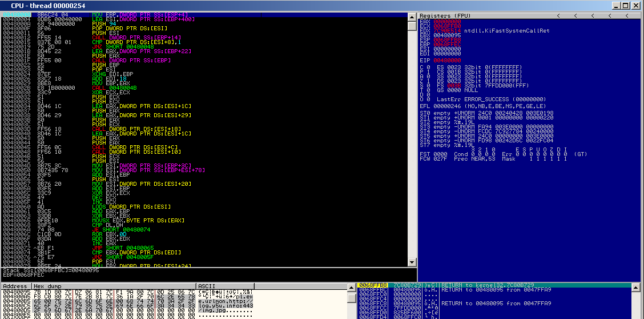Toggle the C carry flag bit
The width and height of the screenshot is (644, 319).
coord(428,67)
